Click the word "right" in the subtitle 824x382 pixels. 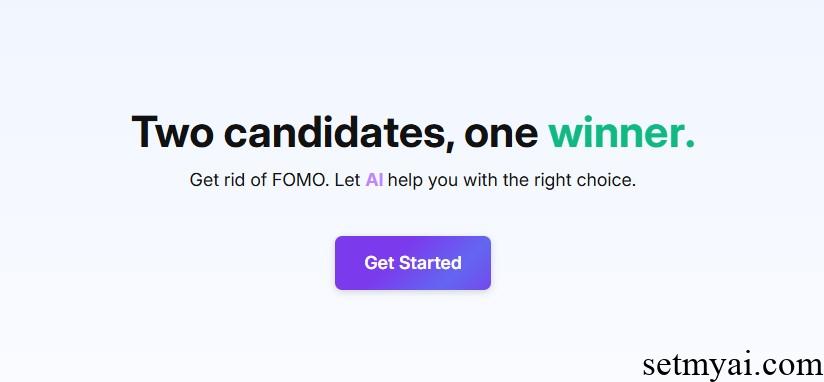click(x=553, y=181)
